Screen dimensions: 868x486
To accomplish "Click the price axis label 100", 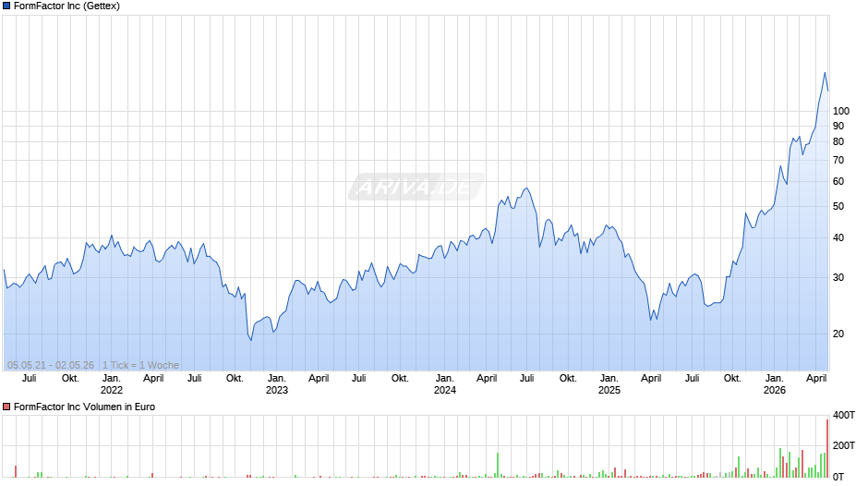I will (x=841, y=112).
